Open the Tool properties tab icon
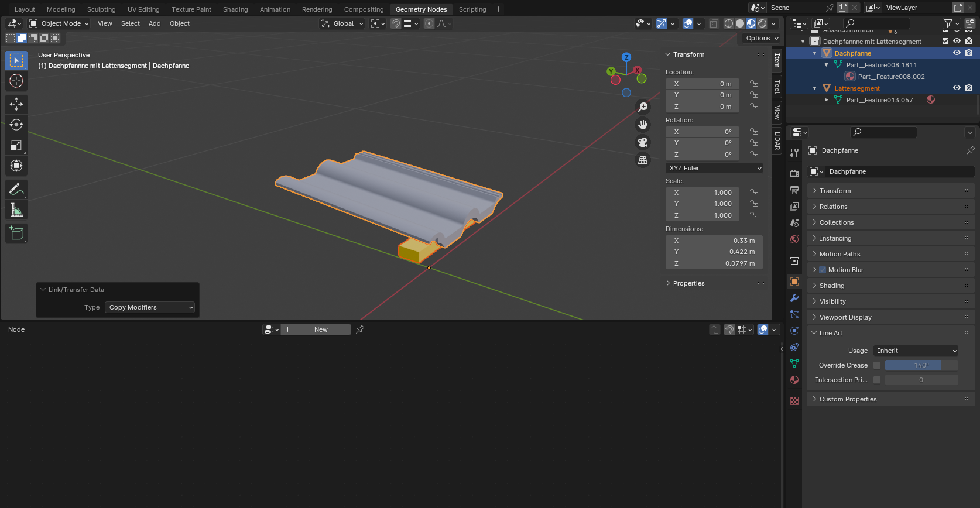Image resolution: width=980 pixels, height=508 pixels. click(794, 153)
